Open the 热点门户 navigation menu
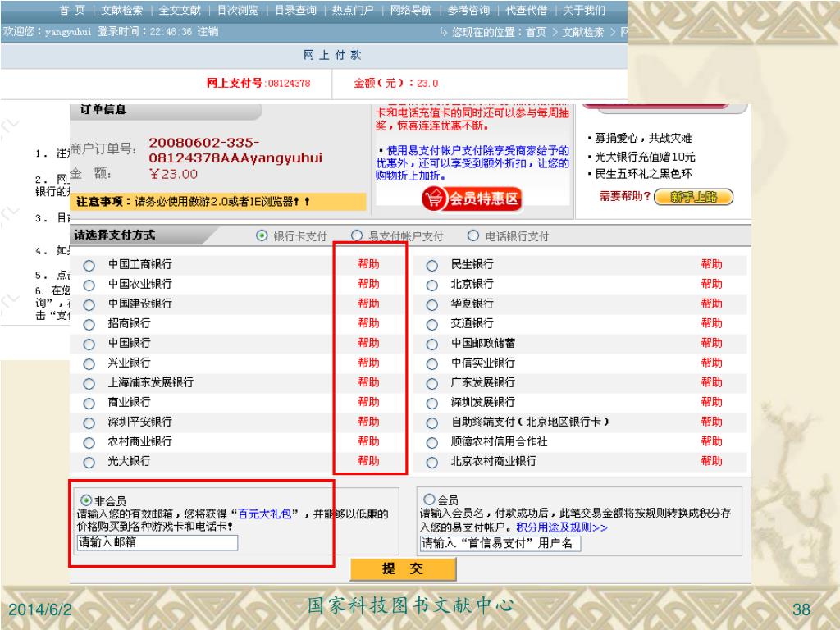Viewport: 840px width, 630px height. (353, 10)
